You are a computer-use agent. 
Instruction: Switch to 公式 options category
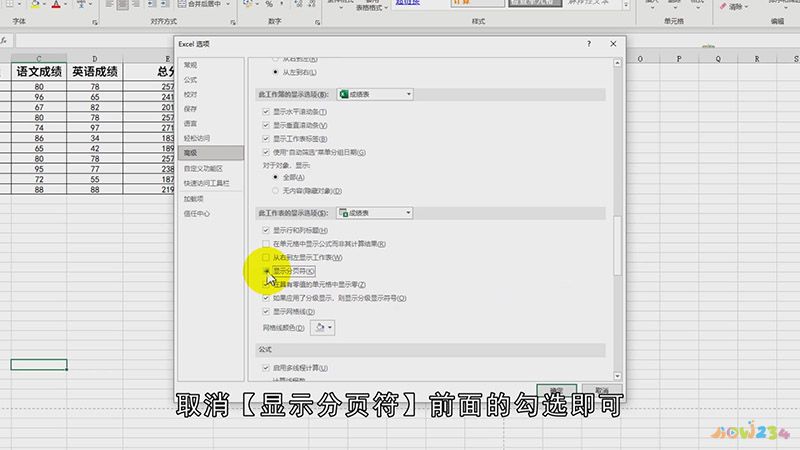[x=211, y=80]
